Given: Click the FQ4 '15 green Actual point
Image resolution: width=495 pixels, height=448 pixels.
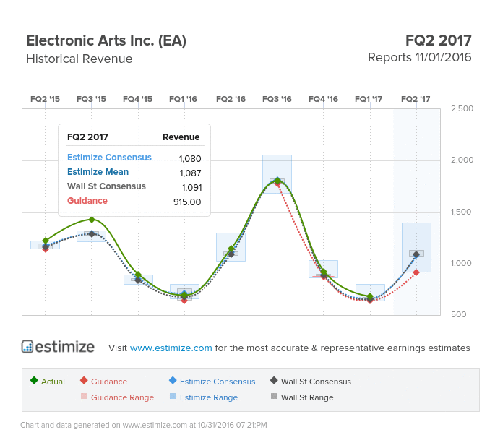Looking at the screenshot, I should 138,275.
